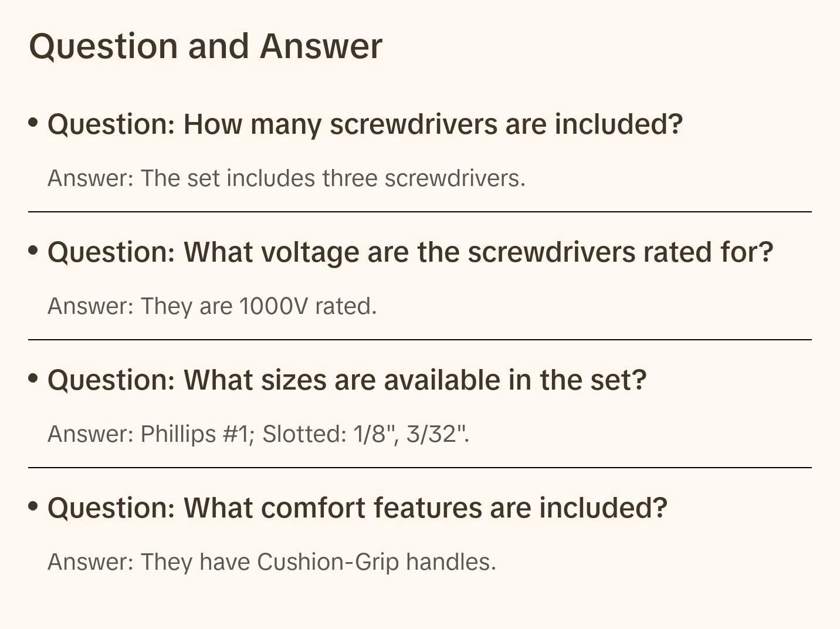Click the question about how many screwdrivers
The height and width of the screenshot is (629, 840).
coord(365,124)
